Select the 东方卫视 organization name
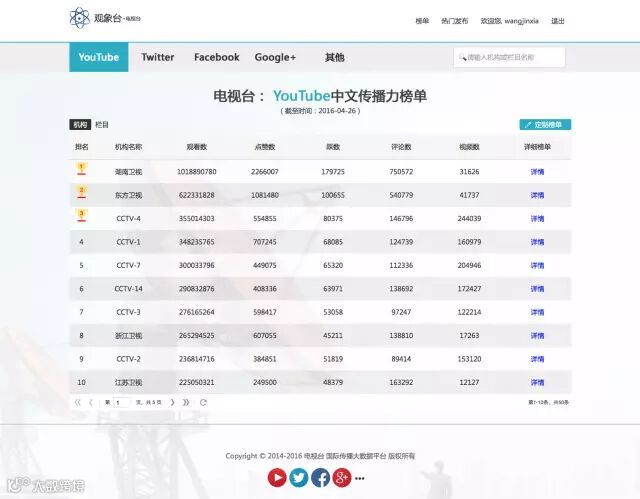640x499 pixels. coord(129,195)
